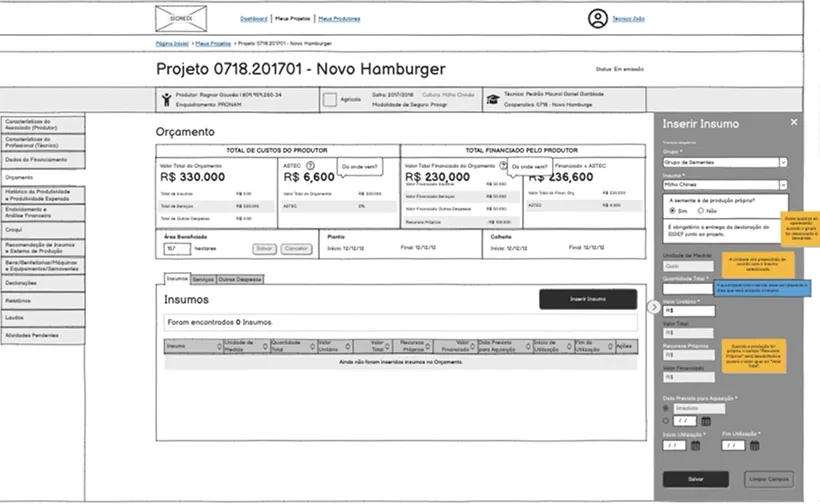Click the Limpar Campos button
The width and height of the screenshot is (820, 504).
769,479
